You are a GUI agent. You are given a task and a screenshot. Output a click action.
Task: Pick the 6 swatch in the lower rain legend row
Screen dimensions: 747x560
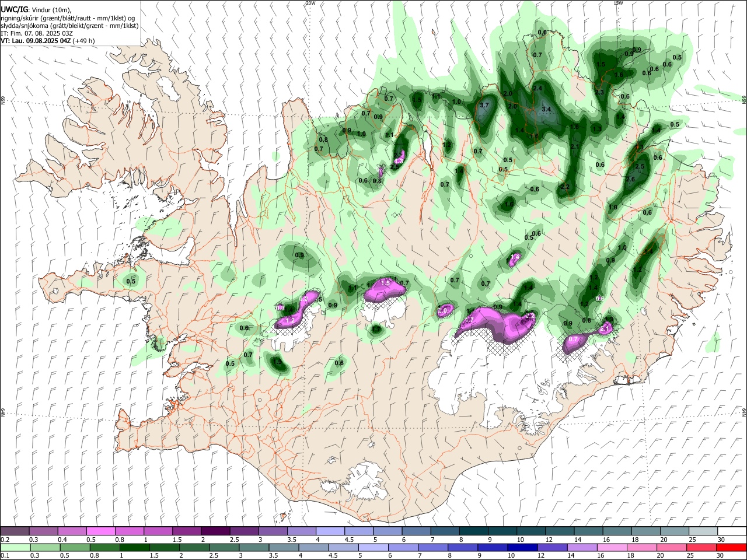tap(403, 547)
